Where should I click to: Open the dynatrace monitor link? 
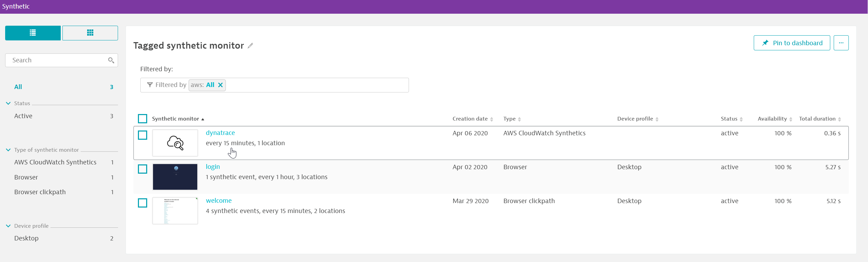click(x=220, y=133)
